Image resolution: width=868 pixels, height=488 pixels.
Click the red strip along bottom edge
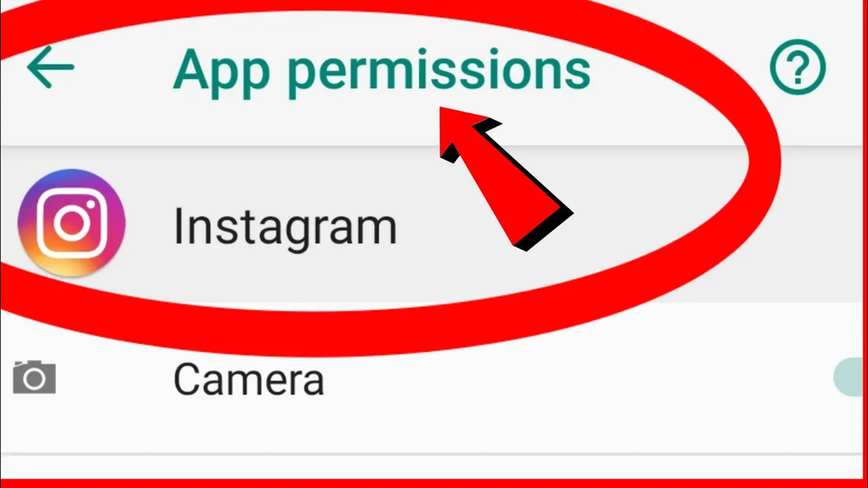click(x=434, y=483)
